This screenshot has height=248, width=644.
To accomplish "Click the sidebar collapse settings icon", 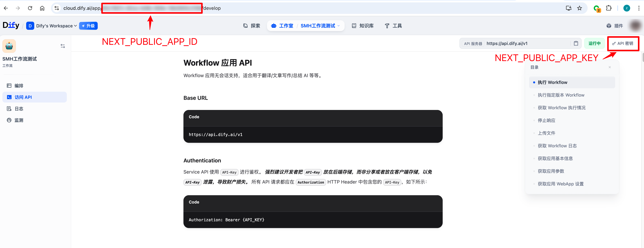I will (x=63, y=46).
